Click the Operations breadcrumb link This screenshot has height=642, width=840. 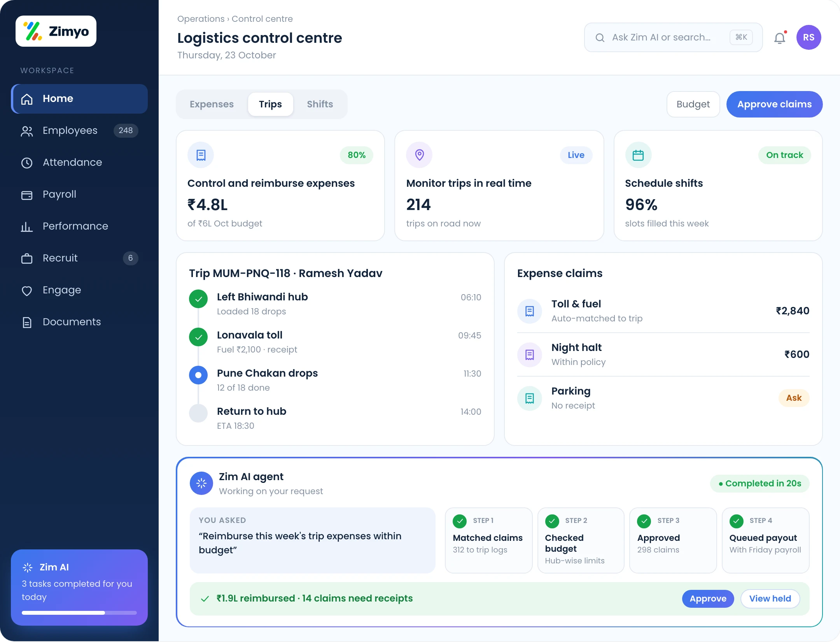pos(201,19)
